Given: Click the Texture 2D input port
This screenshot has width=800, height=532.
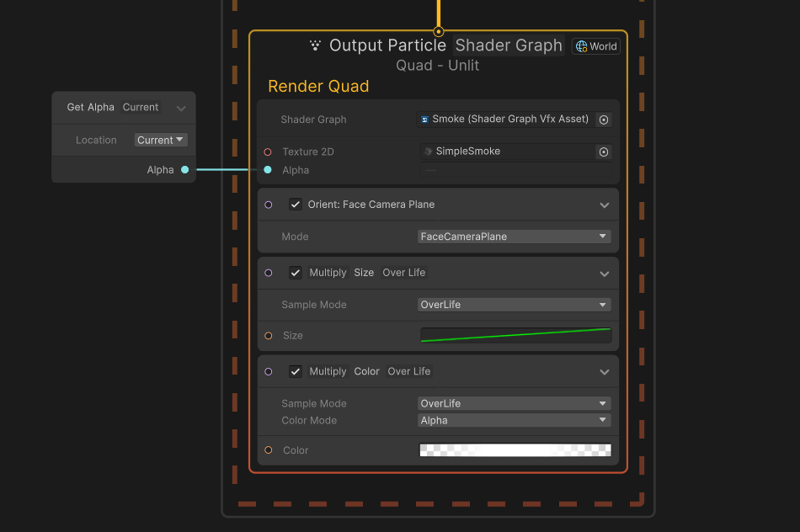Looking at the screenshot, I should pyautogui.click(x=268, y=152).
